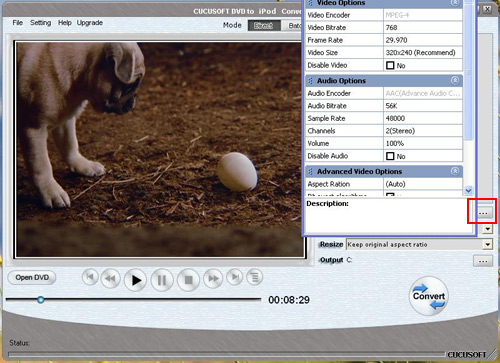The width and height of the screenshot is (500, 363).
Task: Start conversion with the Convert button
Action: coord(429,296)
